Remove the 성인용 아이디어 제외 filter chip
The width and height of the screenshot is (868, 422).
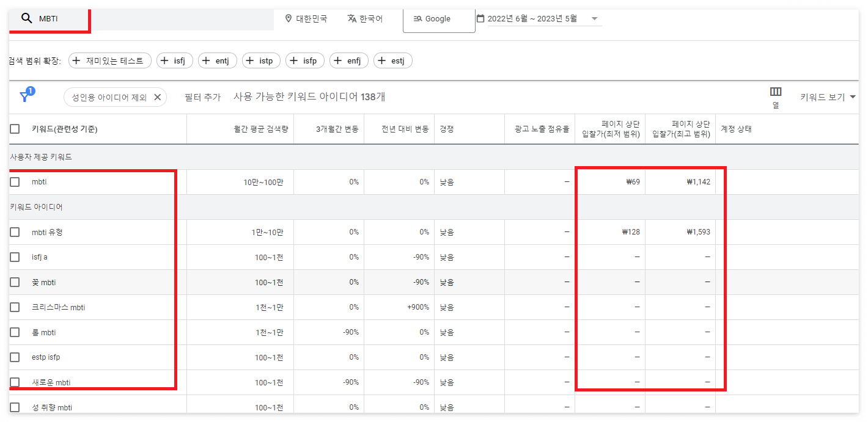(x=157, y=96)
